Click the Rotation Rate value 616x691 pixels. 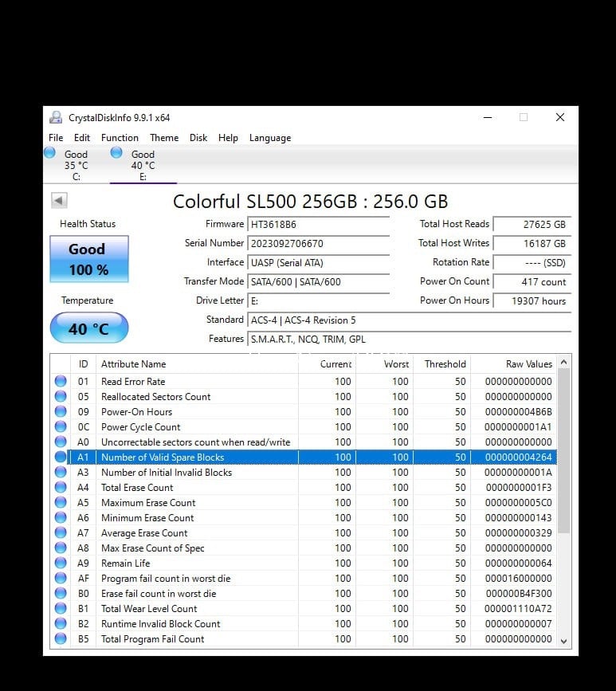pos(532,263)
